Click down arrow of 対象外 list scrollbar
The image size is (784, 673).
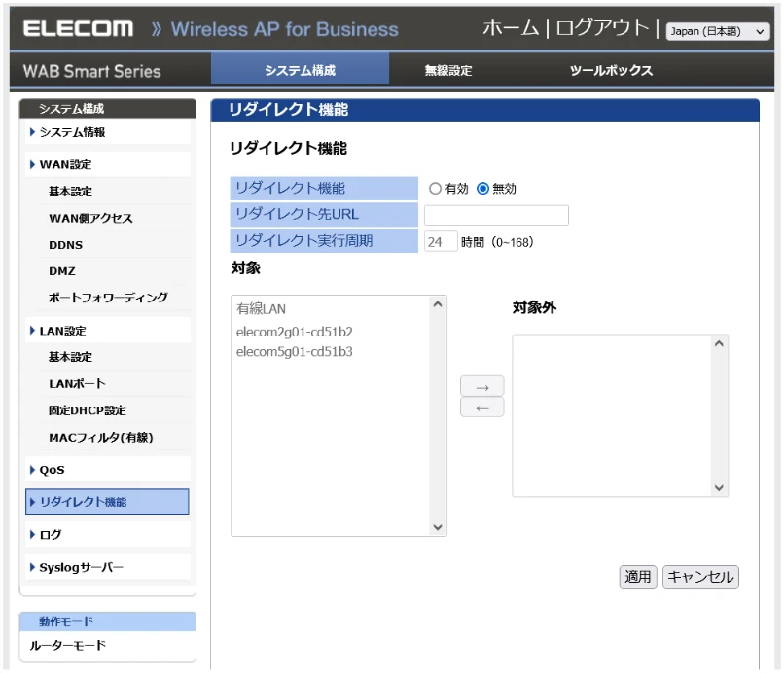click(719, 487)
